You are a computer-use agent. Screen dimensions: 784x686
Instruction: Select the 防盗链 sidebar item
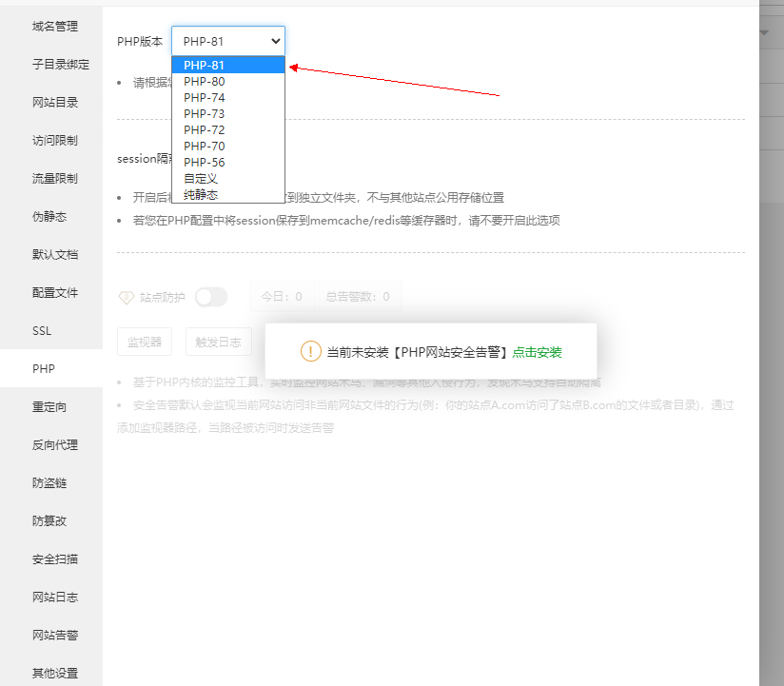49,483
